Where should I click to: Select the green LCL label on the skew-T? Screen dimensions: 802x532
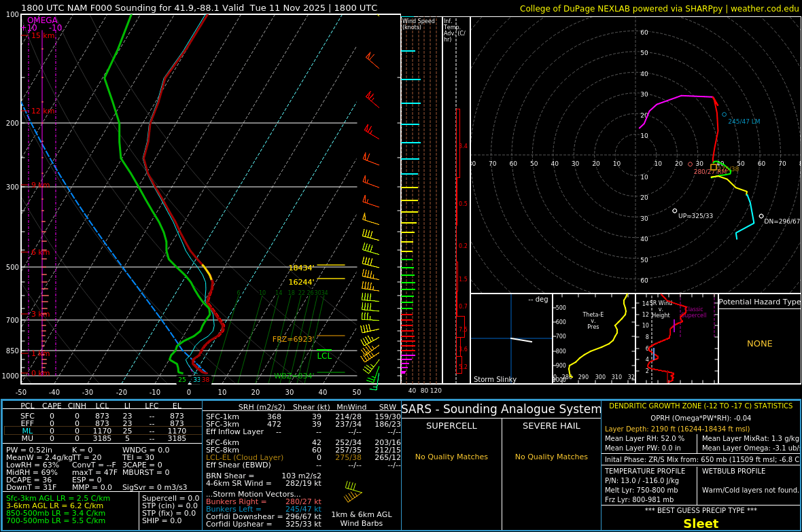[324, 356]
